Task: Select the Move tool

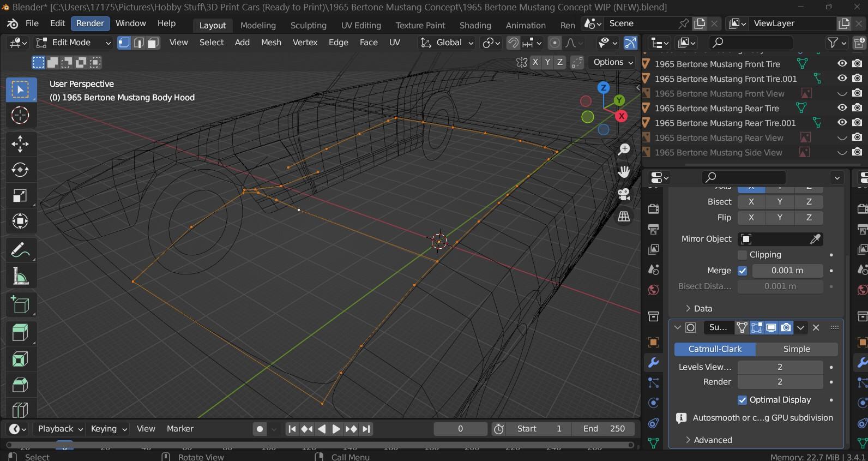Action: [21, 144]
